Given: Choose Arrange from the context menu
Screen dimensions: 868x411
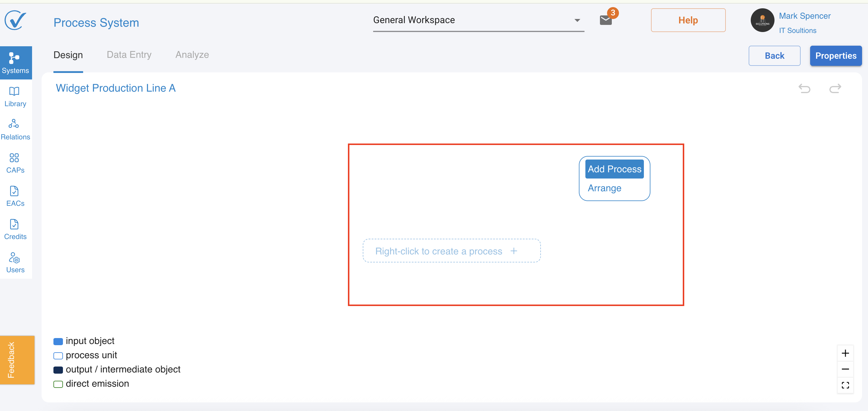Looking at the screenshot, I should [x=604, y=188].
